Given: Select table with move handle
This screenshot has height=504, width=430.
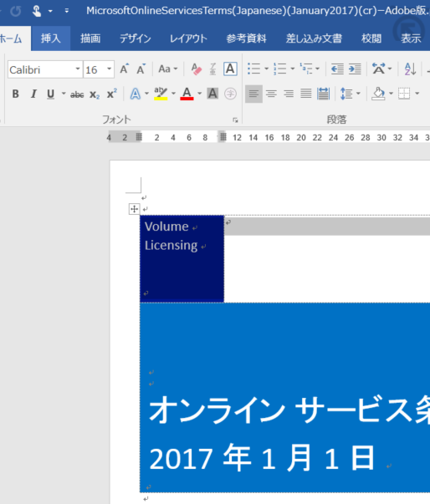Looking at the screenshot, I should point(134,209).
